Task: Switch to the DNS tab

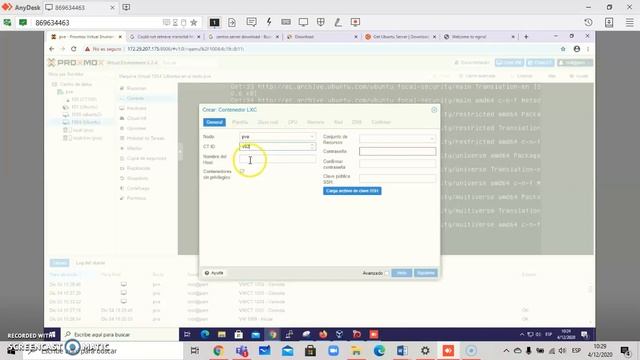Action: tap(357, 122)
